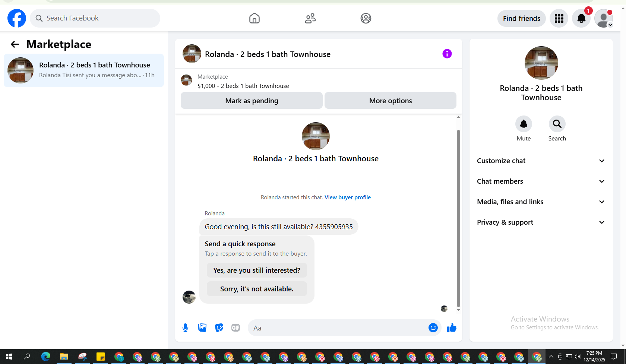Click the Mark as pending button
Image resolution: width=626 pixels, height=364 pixels.
[x=252, y=101]
